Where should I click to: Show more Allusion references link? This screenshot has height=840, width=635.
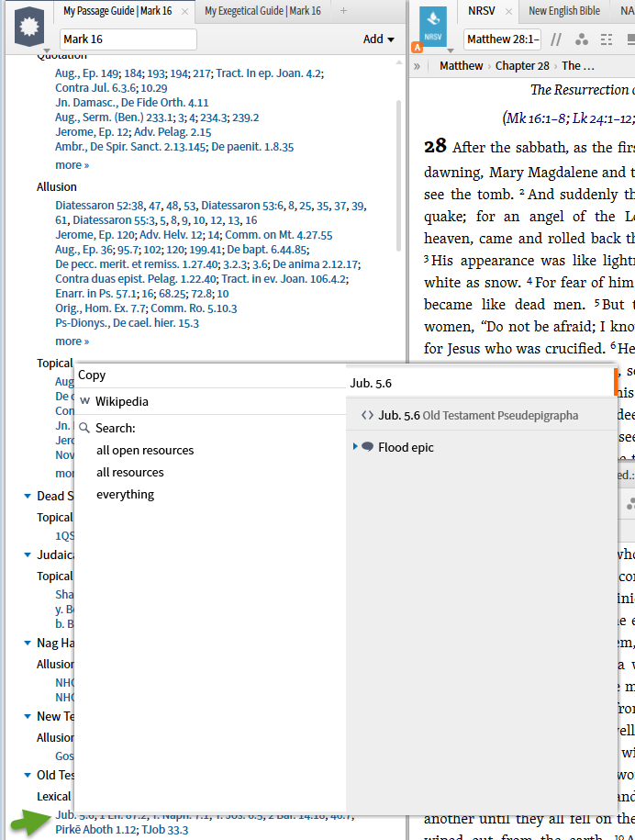[x=72, y=342]
